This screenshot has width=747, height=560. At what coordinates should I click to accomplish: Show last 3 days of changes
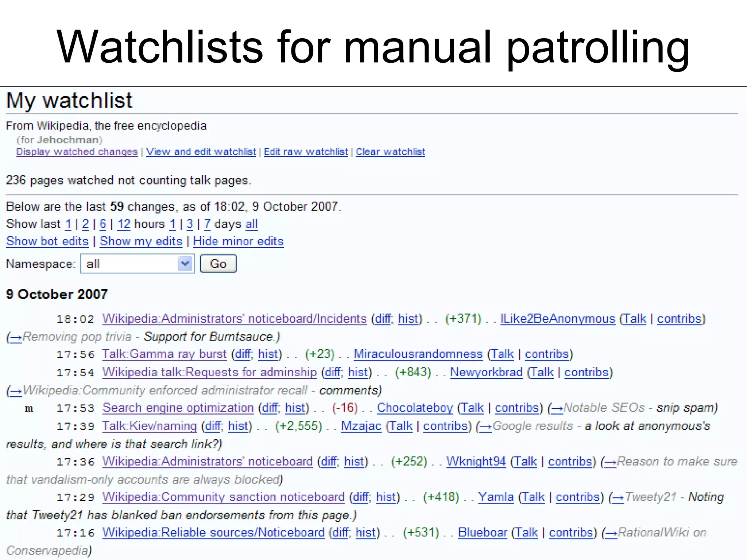(190, 224)
